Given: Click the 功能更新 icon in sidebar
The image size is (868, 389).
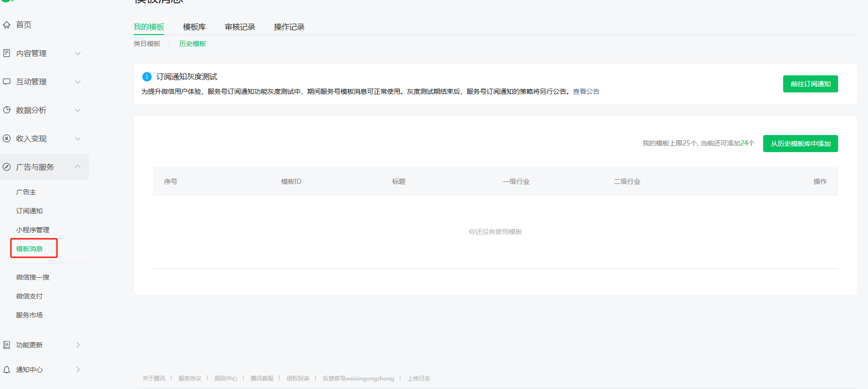Looking at the screenshot, I should [7, 345].
